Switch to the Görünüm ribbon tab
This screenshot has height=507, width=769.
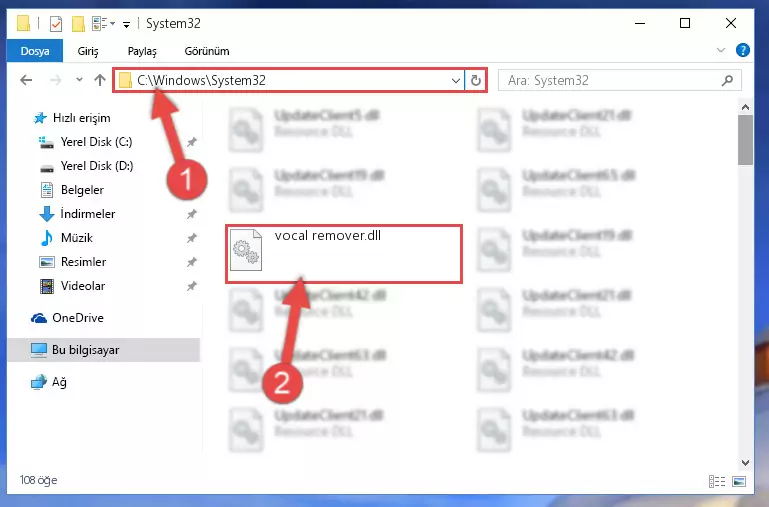coord(207,51)
